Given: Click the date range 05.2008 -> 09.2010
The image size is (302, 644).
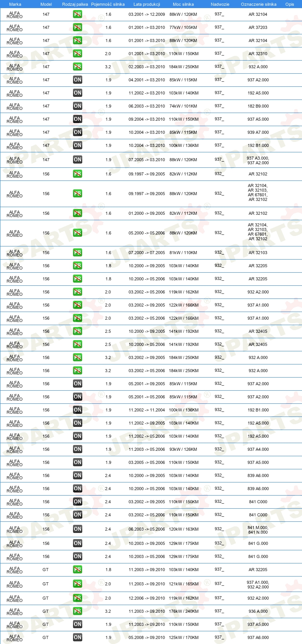Looking at the screenshot, I should click(x=147, y=637).
